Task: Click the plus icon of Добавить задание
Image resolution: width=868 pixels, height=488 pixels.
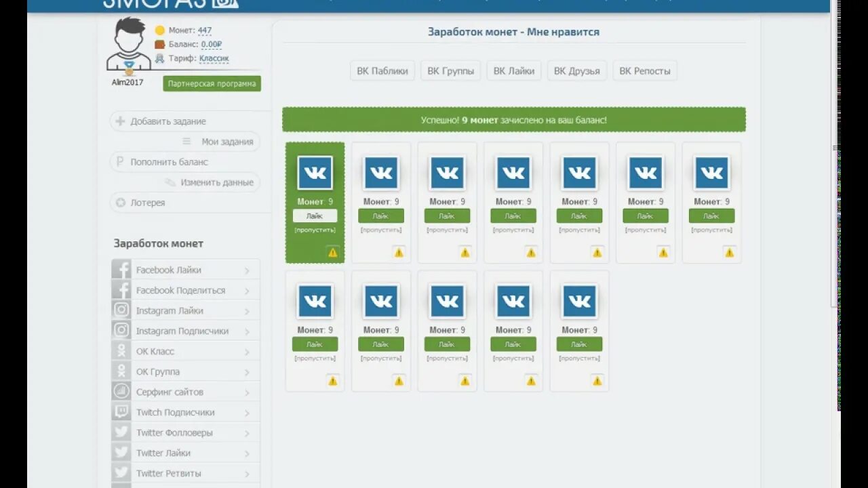Action: [x=120, y=121]
